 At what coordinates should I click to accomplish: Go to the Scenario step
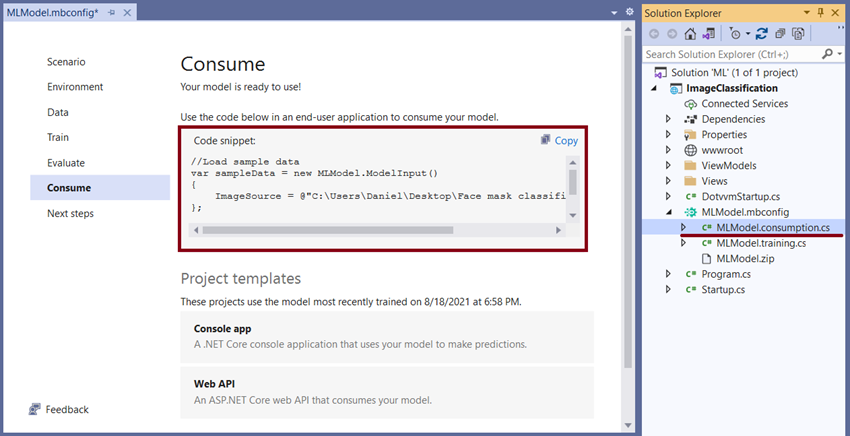(66, 62)
